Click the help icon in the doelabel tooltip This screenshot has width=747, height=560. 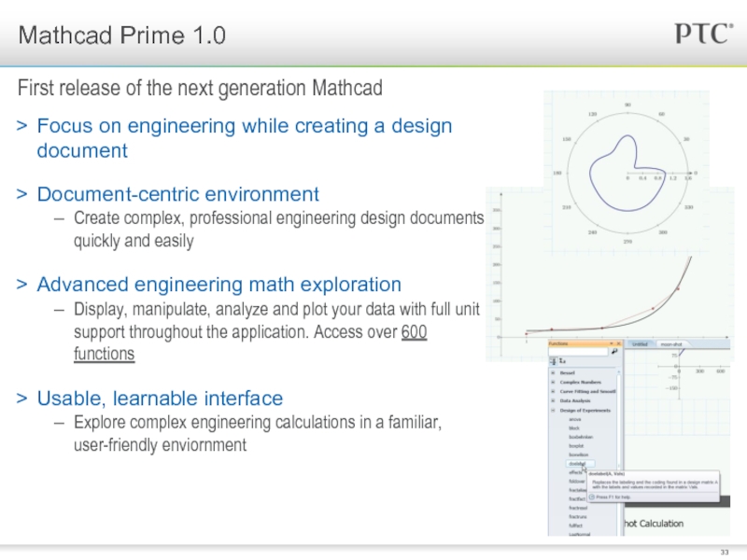click(x=592, y=497)
